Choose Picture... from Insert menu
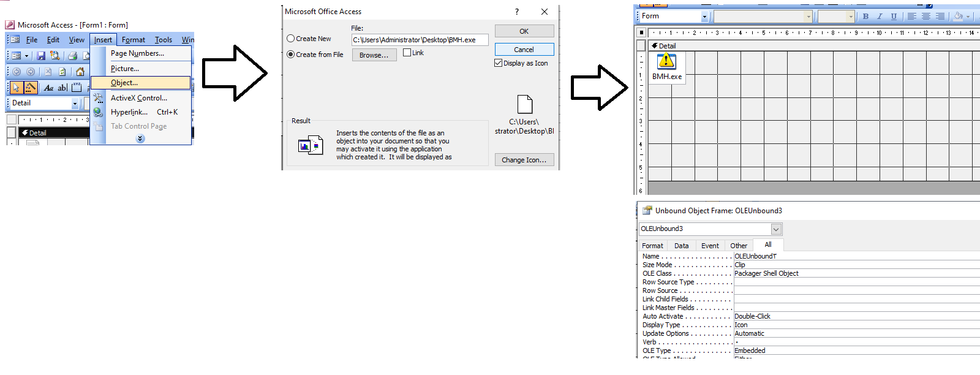 coord(141,69)
